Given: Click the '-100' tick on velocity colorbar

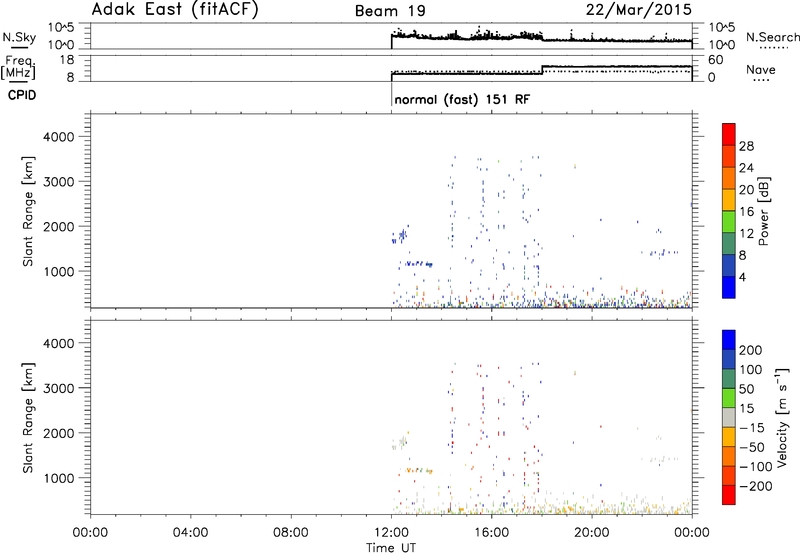Looking at the screenshot, I should coord(755,467).
